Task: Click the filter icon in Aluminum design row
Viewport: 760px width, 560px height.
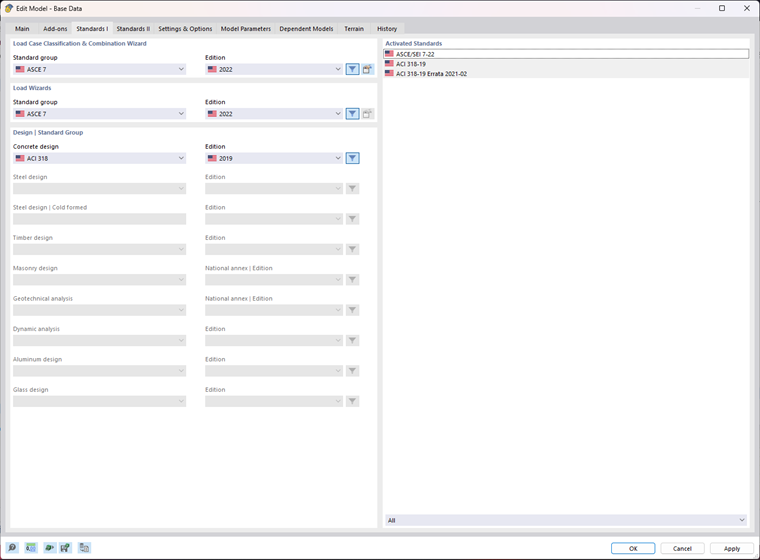Action: point(352,371)
